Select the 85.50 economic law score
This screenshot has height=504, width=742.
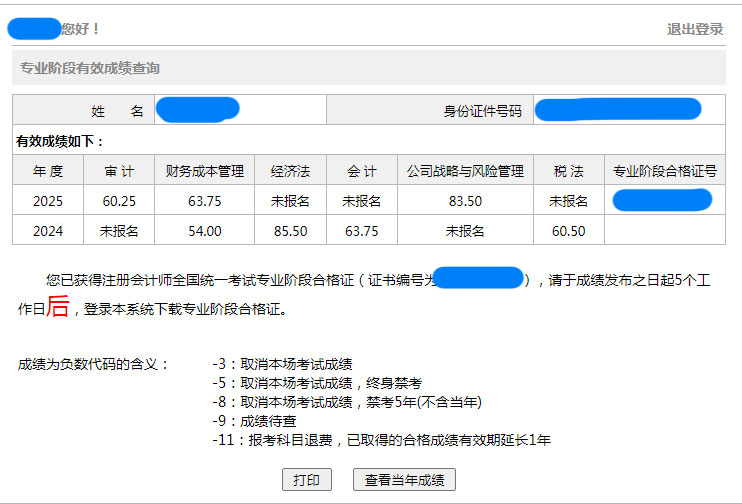point(290,231)
